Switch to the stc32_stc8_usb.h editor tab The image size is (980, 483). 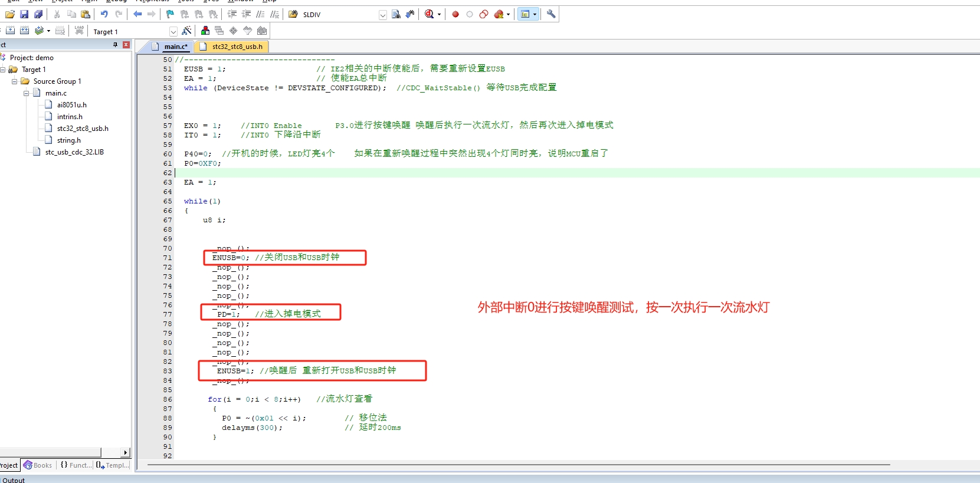(x=232, y=46)
